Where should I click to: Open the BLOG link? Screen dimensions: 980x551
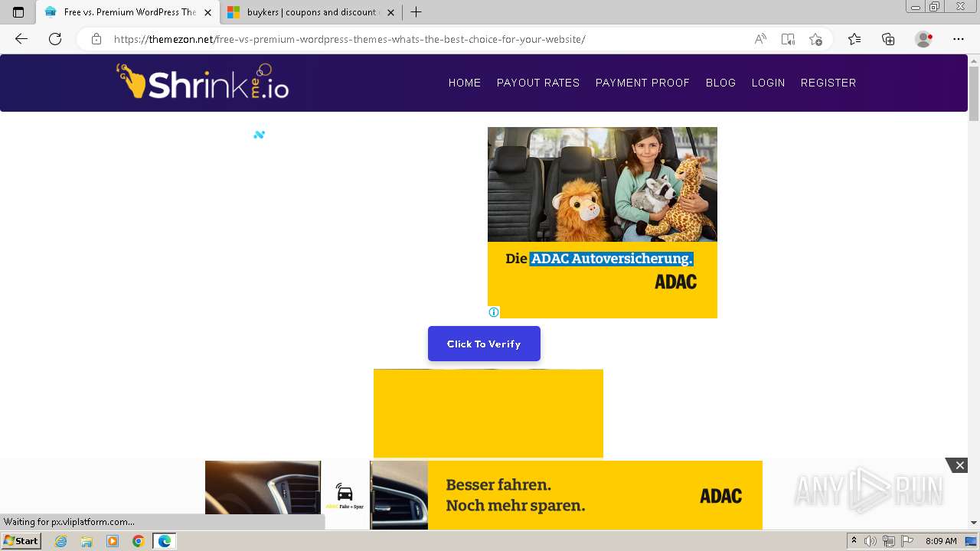[x=720, y=83]
